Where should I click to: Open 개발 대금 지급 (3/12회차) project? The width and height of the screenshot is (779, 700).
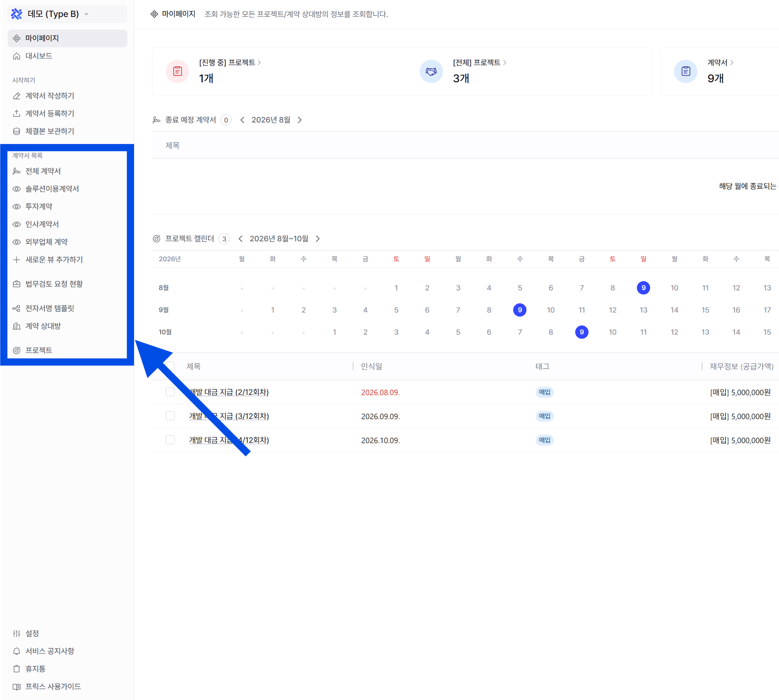pyautogui.click(x=229, y=416)
